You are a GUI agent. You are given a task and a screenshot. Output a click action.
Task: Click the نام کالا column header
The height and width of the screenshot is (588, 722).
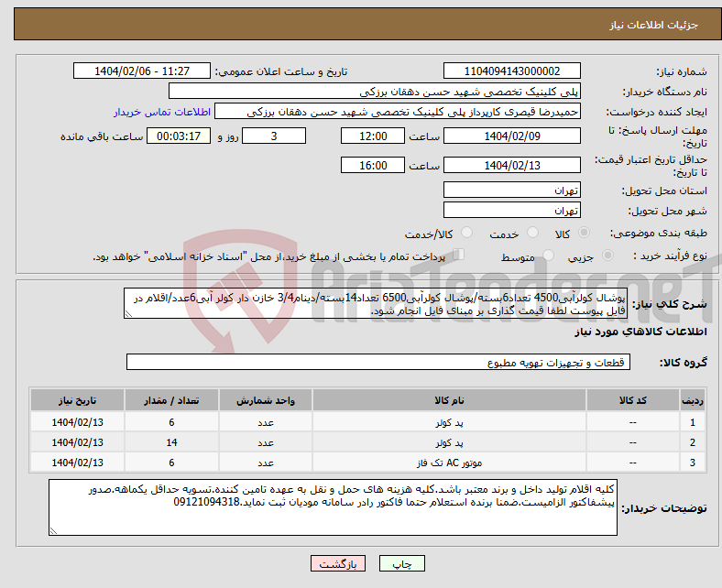pyautogui.click(x=449, y=400)
